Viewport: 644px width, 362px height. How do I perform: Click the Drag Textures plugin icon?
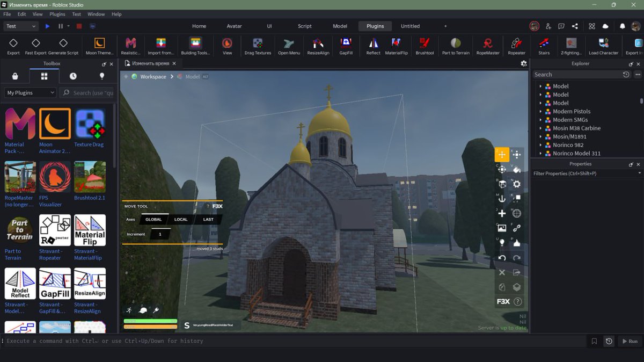(258, 46)
